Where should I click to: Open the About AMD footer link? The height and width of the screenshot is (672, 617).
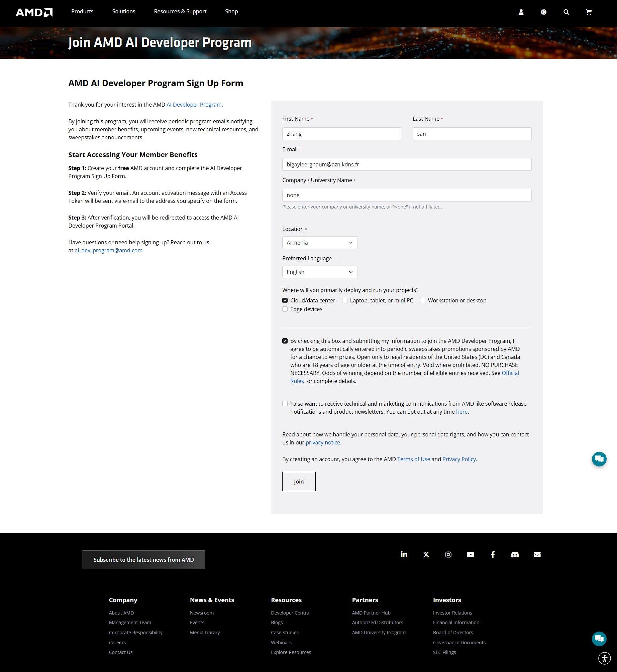pos(121,613)
